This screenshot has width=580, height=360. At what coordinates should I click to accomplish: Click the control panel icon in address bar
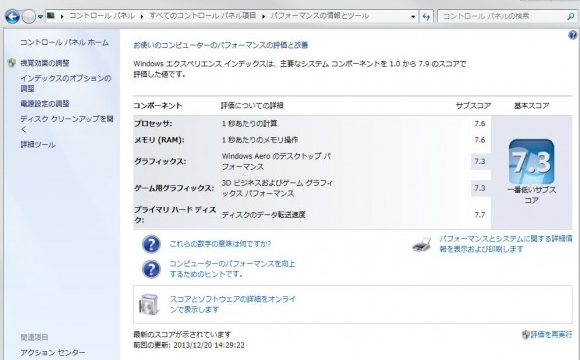tap(51, 16)
